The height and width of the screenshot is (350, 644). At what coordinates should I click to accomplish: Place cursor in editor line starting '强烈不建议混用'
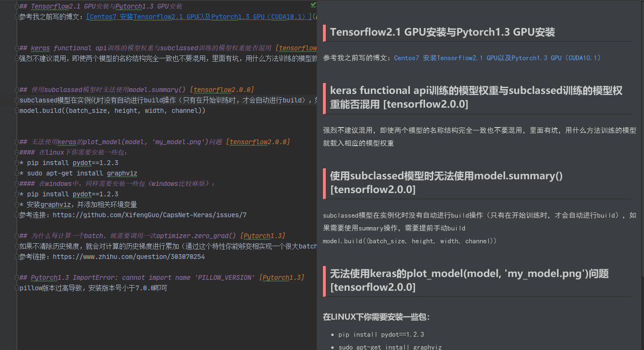[168, 59]
